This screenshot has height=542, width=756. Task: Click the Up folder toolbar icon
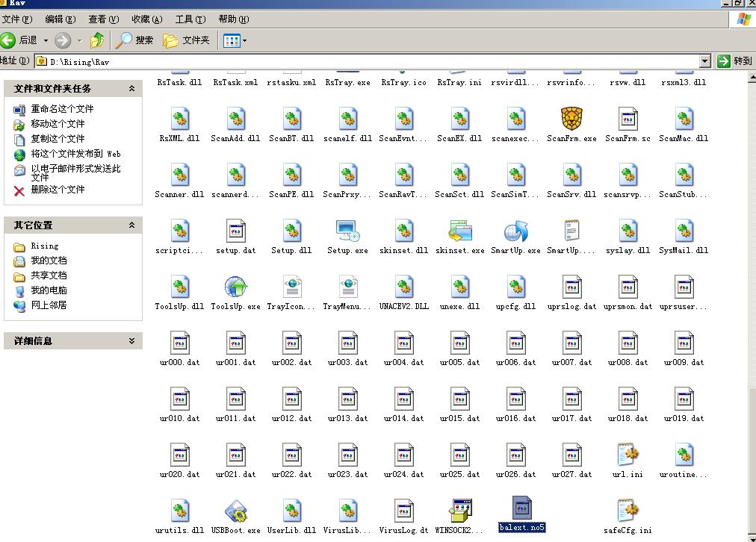[x=96, y=40]
